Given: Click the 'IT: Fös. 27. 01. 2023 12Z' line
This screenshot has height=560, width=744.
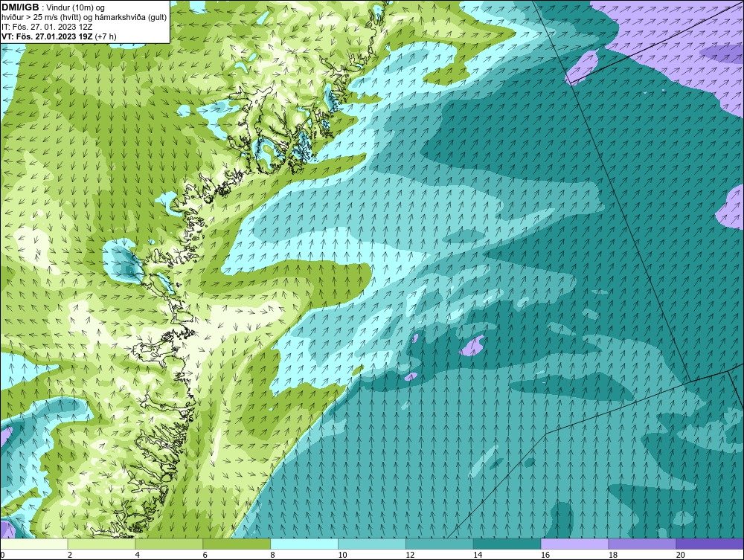Looking at the screenshot, I should point(46,27).
